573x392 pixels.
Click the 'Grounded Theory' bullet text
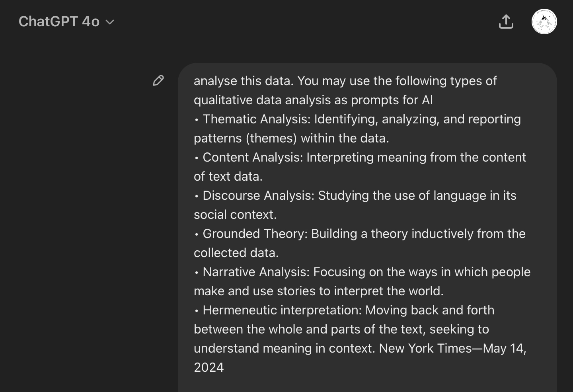[255, 234]
